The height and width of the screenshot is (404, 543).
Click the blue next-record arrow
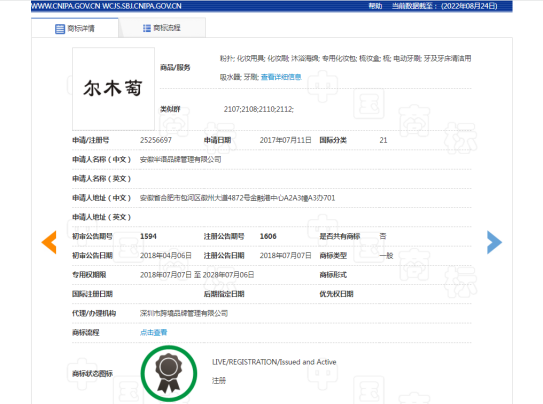click(x=494, y=242)
